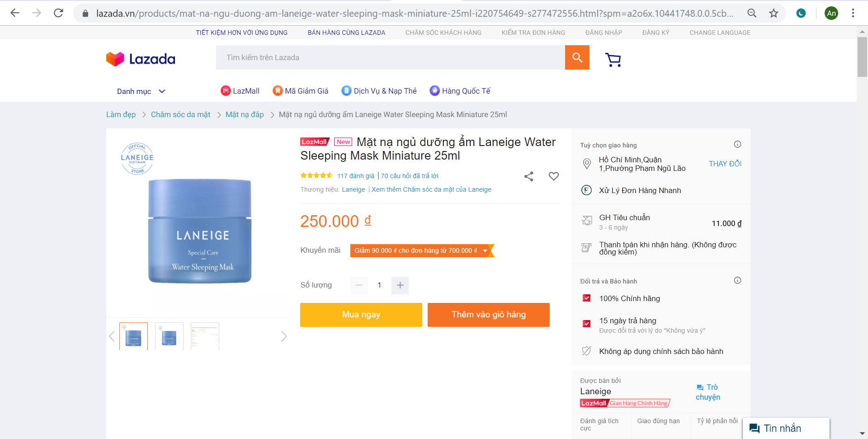868x439 pixels.
Task: Click the Làm đẹp breadcrumb
Action: (x=121, y=114)
